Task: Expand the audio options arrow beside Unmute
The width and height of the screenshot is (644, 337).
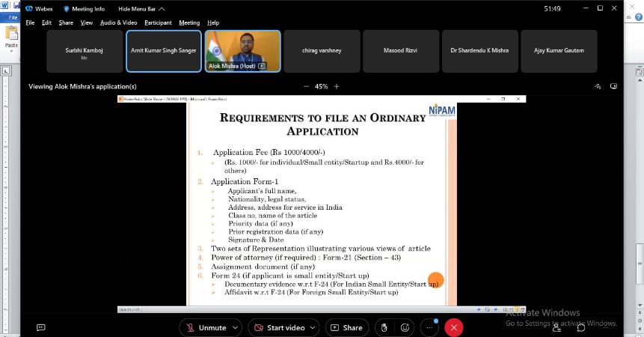Action: point(236,327)
